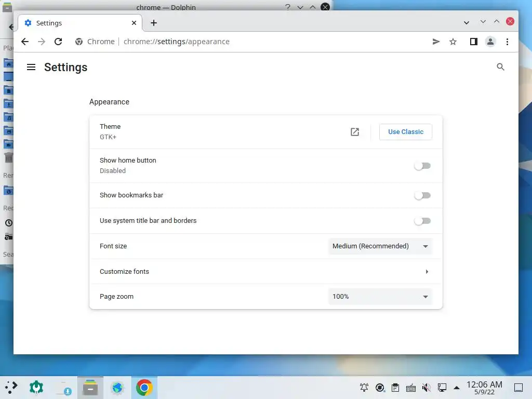Click the Chrome icon in taskbar
Image resolution: width=532 pixels, height=399 pixels.
click(x=144, y=388)
